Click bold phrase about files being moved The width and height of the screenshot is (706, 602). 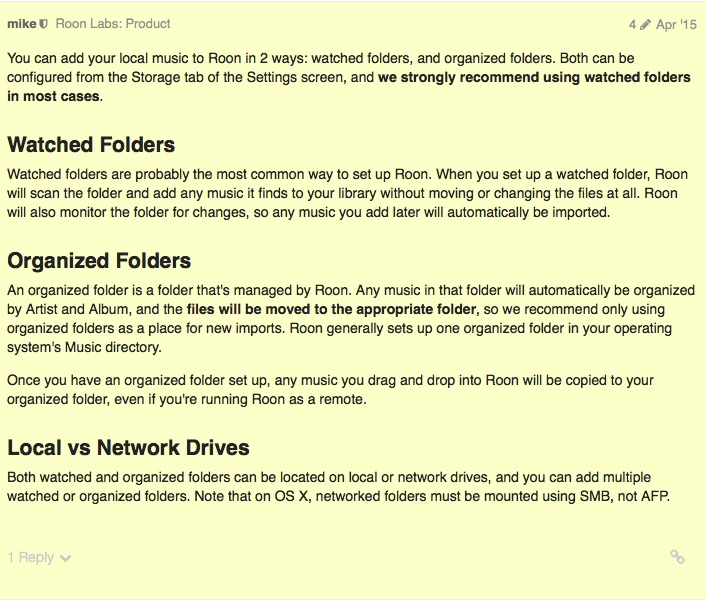[x=331, y=309]
